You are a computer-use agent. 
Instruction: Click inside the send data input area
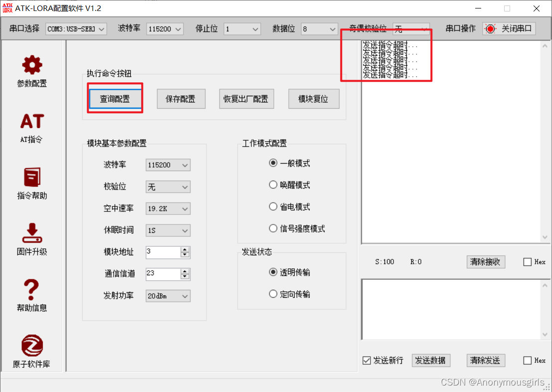(x=449, y=309)
